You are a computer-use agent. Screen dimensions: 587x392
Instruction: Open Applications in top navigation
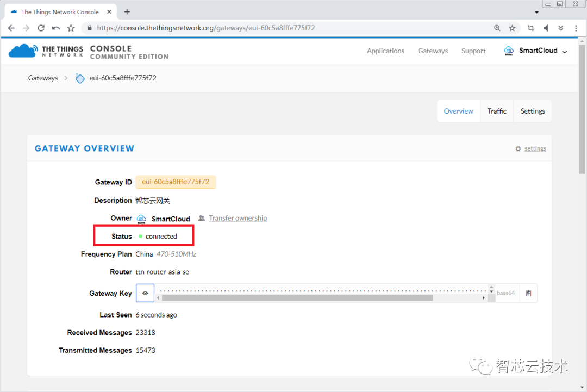coord(385,51)
